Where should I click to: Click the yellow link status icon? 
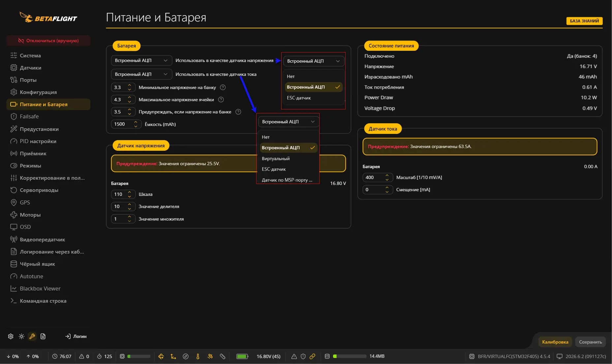[312, 356]
